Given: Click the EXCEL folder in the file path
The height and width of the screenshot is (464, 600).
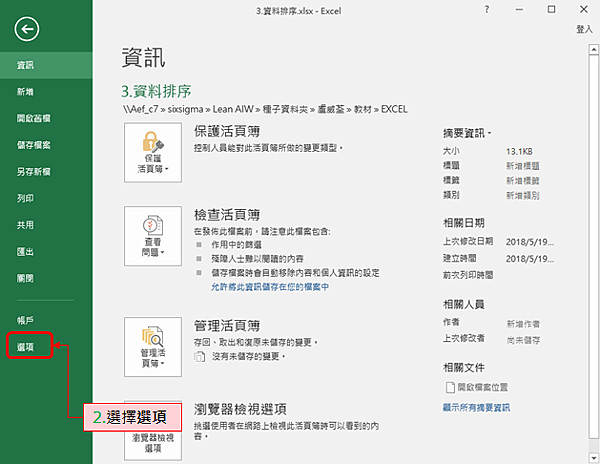Looking at the screenshot, I should pos(394,109).
